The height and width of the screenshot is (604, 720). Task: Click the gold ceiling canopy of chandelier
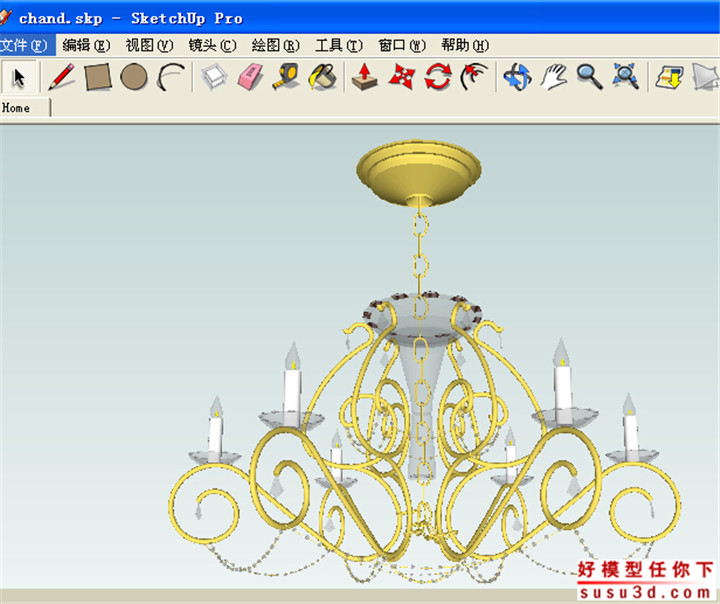[x=419, y=172]
